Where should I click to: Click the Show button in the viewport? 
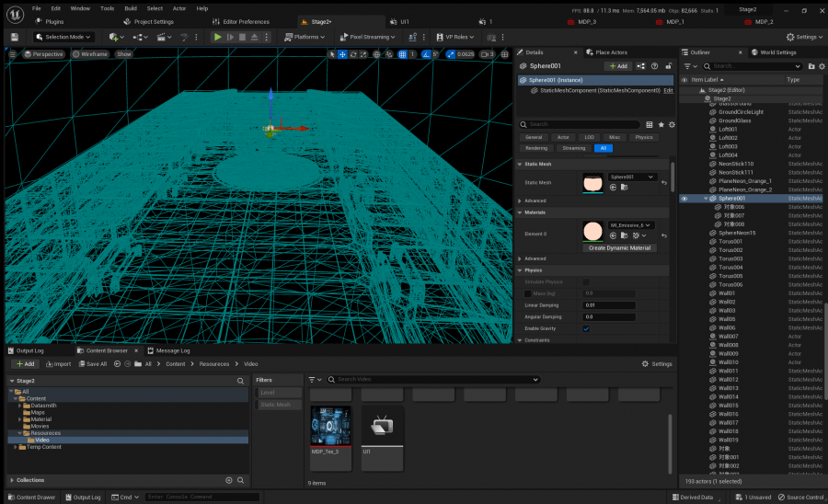point(124,54)
